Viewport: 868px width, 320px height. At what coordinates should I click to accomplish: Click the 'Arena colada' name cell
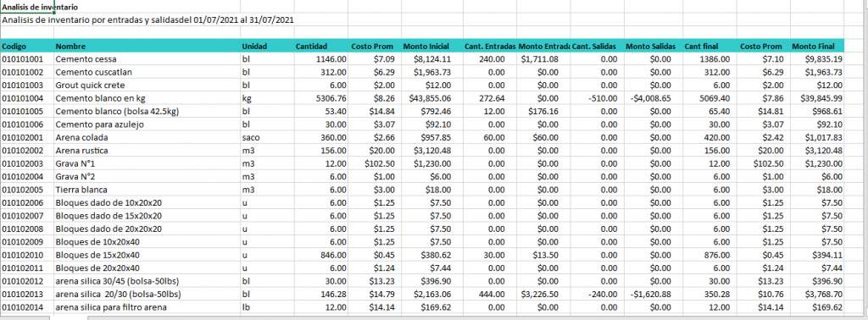[147, 138]
